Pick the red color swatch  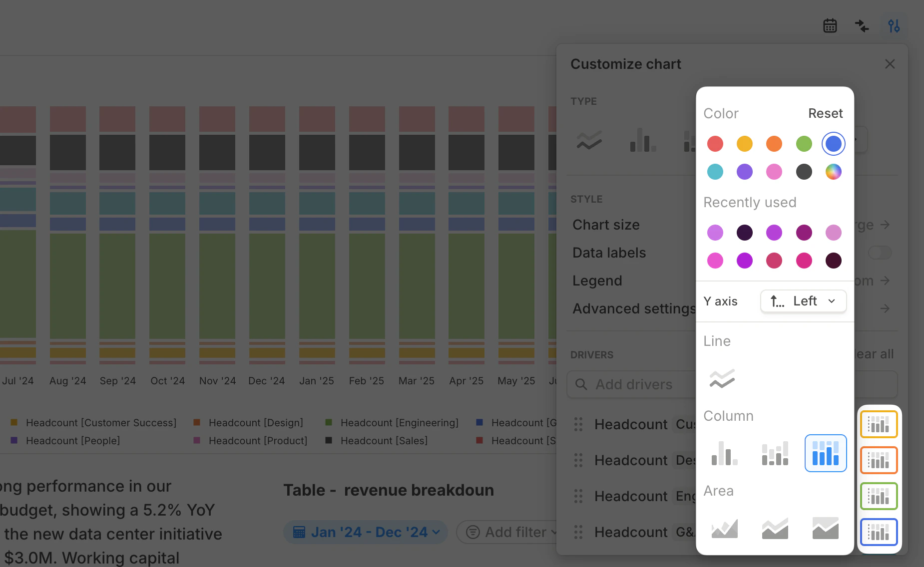tap(715, 144)
